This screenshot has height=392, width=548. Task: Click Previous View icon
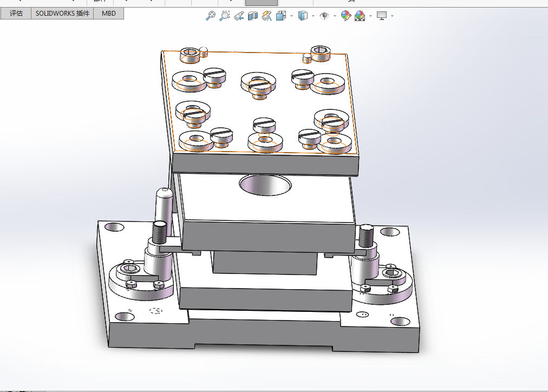(x=239, y=16)
